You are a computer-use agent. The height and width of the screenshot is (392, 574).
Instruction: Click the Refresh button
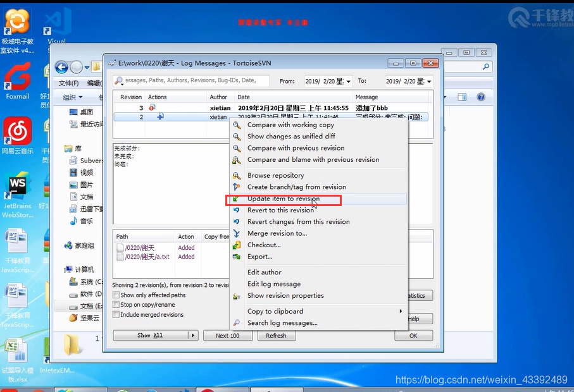pos(277,335)
